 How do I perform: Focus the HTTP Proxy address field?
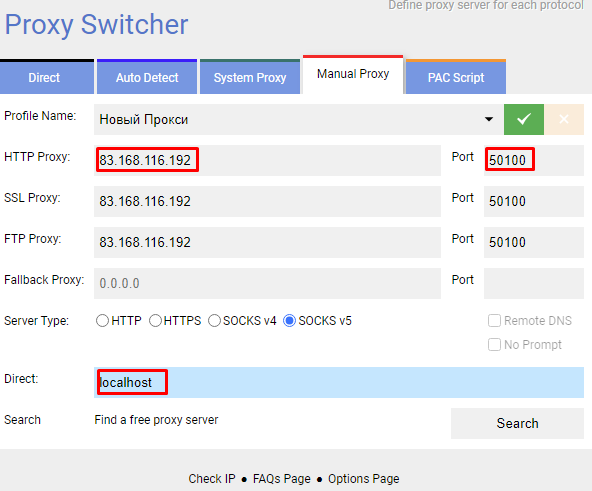[267, 161]
